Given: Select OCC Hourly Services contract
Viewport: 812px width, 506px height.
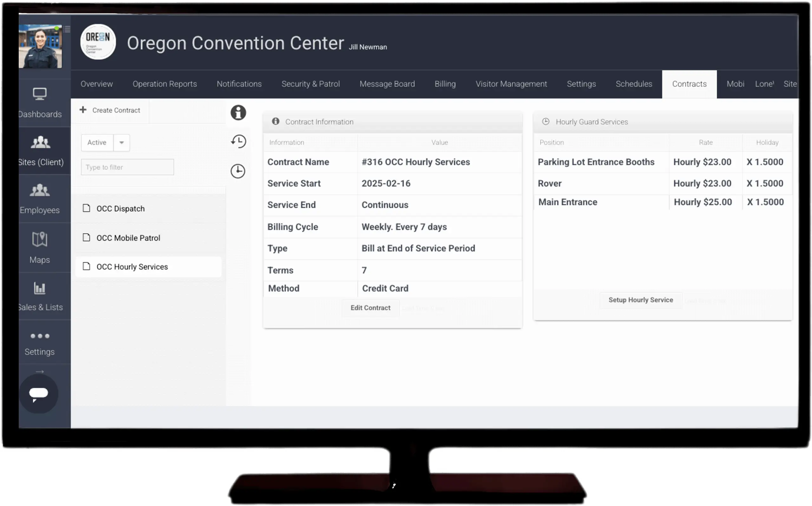Looking at the screenshot, I should click(x=148, y=267).
